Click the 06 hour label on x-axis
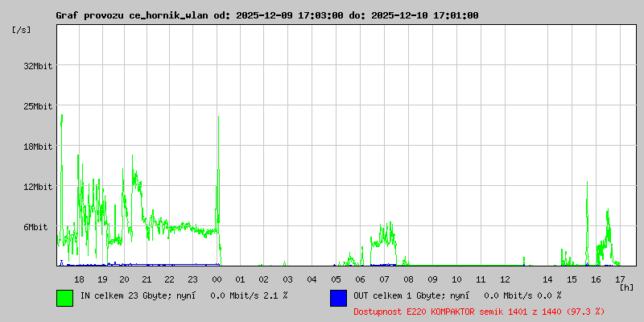644x322 pixels. tap(360, 279)
